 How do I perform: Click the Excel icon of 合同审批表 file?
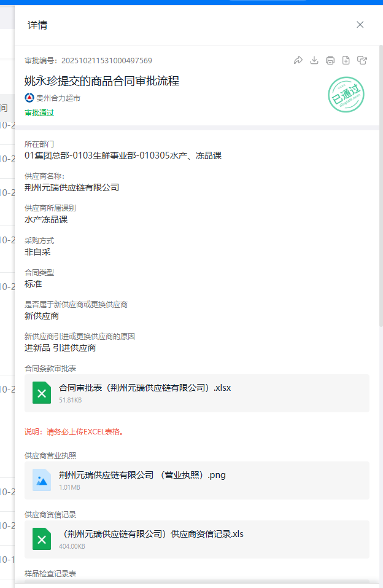pos(42,393)
